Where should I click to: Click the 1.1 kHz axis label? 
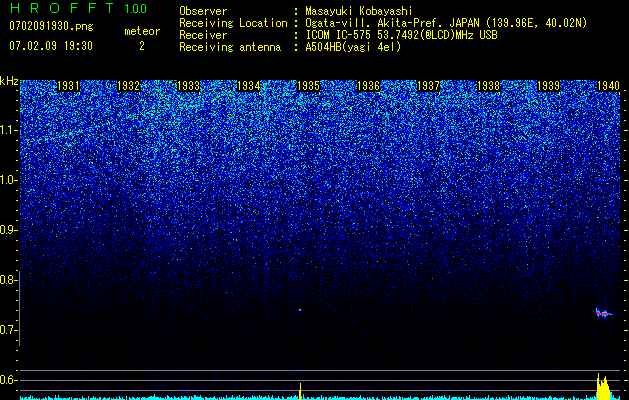8,130
